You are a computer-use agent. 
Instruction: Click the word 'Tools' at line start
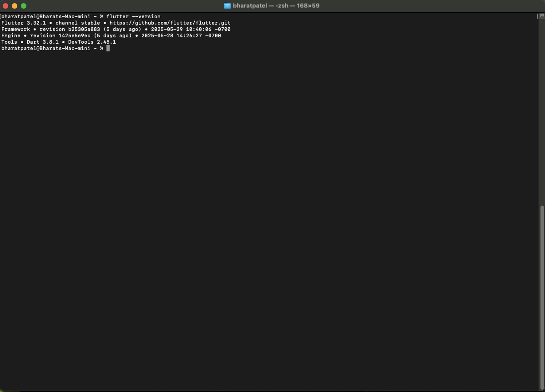10,42
